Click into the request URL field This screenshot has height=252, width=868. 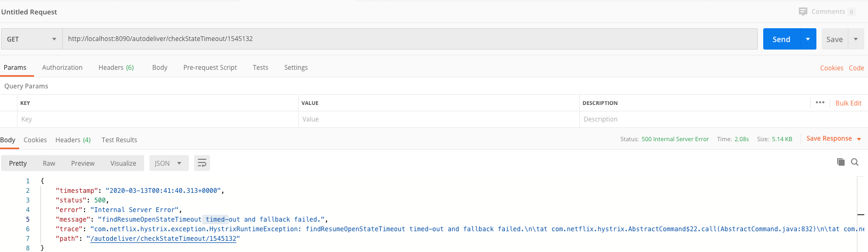[x=410, y=39]
